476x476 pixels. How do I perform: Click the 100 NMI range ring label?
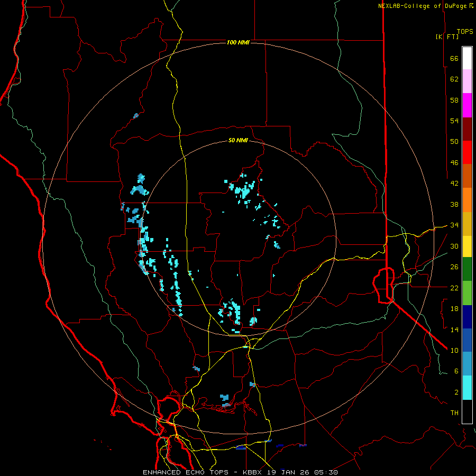[x=238, y=42]
